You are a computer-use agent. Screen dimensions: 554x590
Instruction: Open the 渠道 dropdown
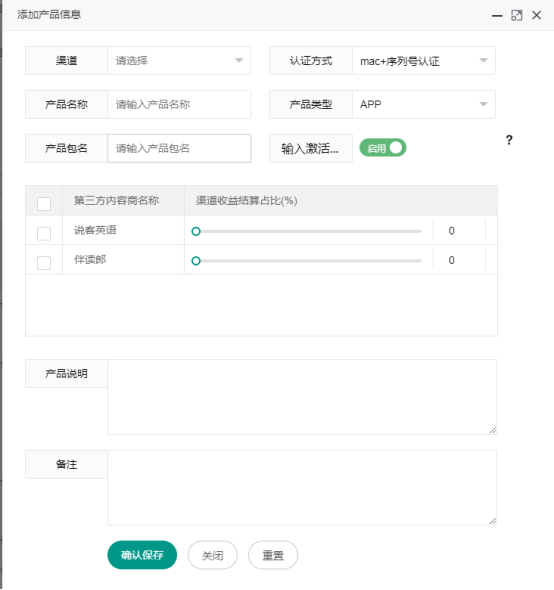tap(179, 61)
